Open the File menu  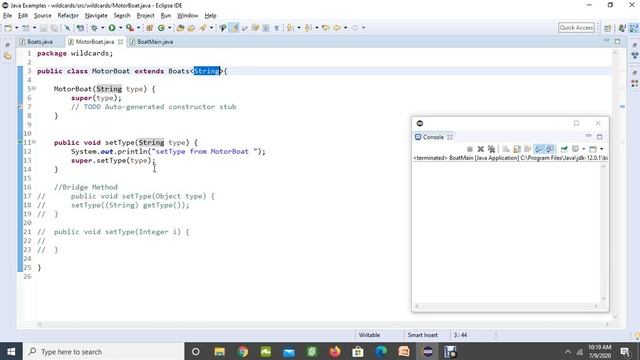[7, 16]
